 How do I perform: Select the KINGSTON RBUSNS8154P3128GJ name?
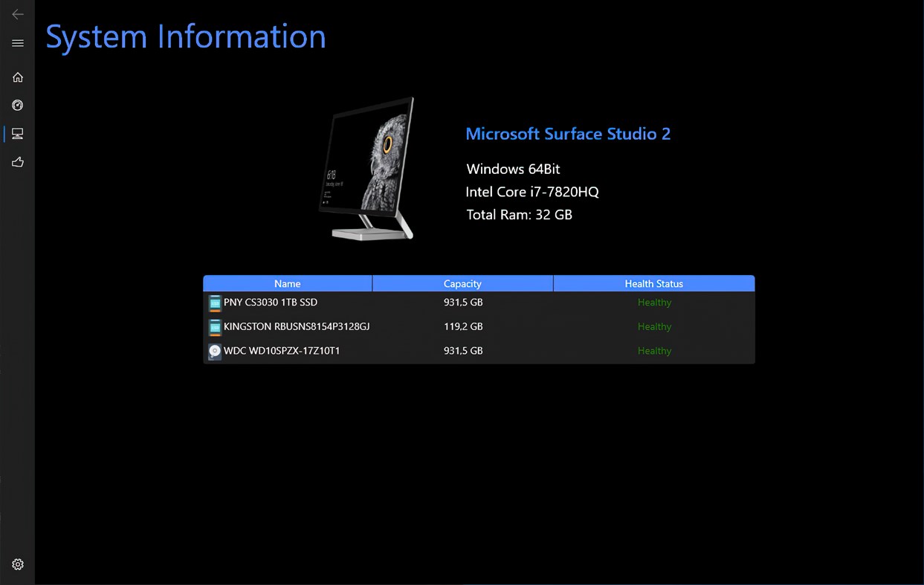[x=297, y=326]
